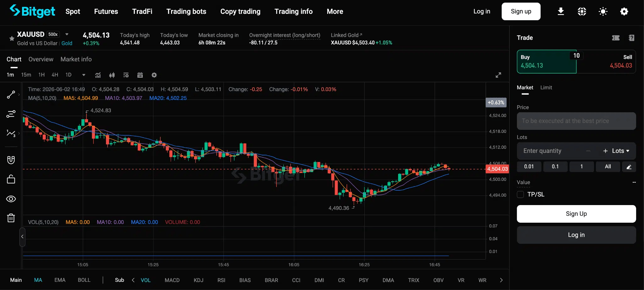Decrease lots with the minus icon

pos(588,151)
